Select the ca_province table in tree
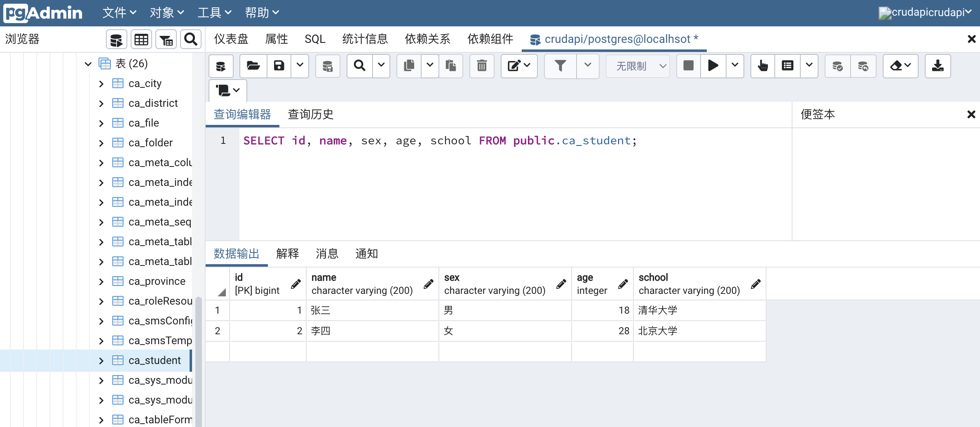The image size is (980, 427). click(x=157, y=281)
